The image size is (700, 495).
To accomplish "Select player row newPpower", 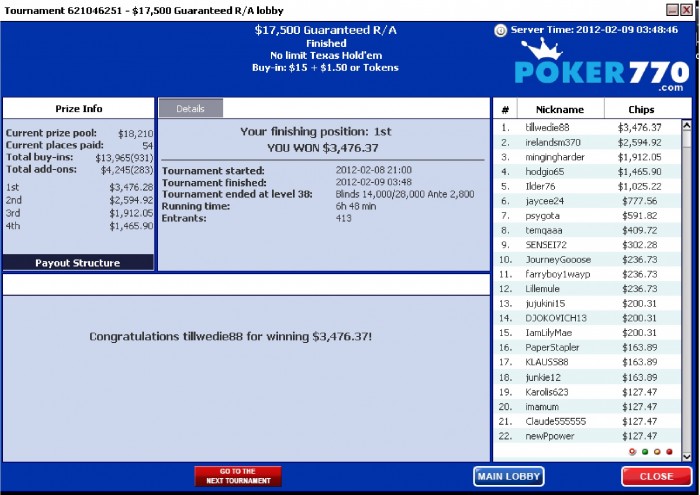I will coord(587,436).
